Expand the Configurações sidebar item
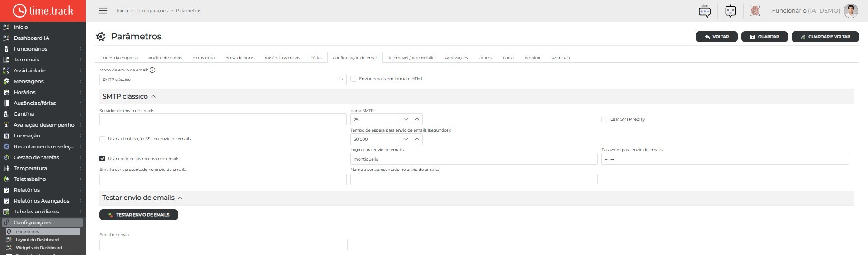Screen dimensions: 868x255 coord(42,222)
